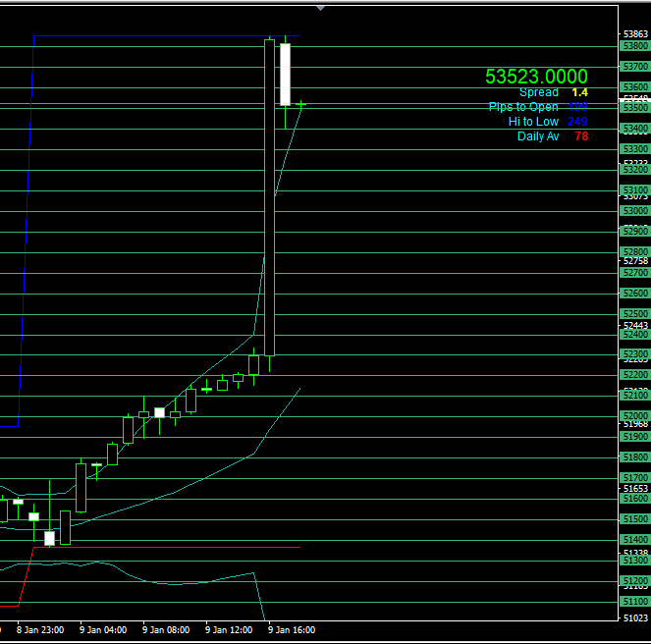Image resolution: width=651 pixels, height=644 pixels.
Task: Select the 52500 price level tag
Action: [634, 314]
